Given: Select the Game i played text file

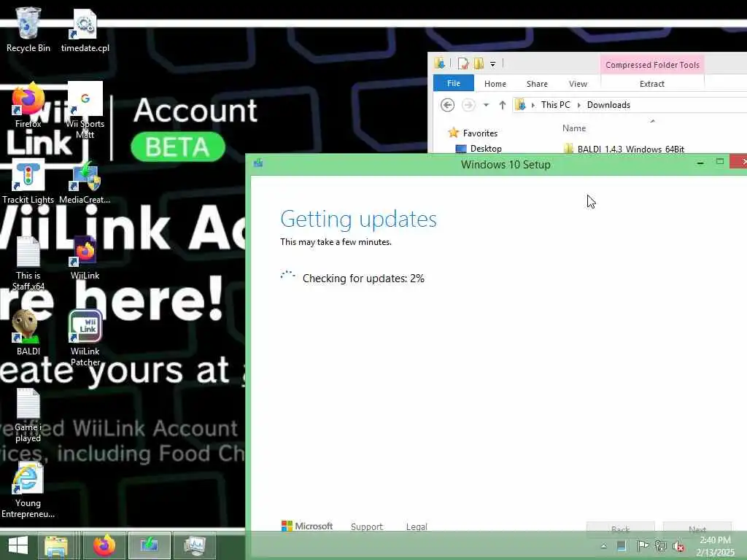Looking at the screenshot, I should (x=28, y=415).
